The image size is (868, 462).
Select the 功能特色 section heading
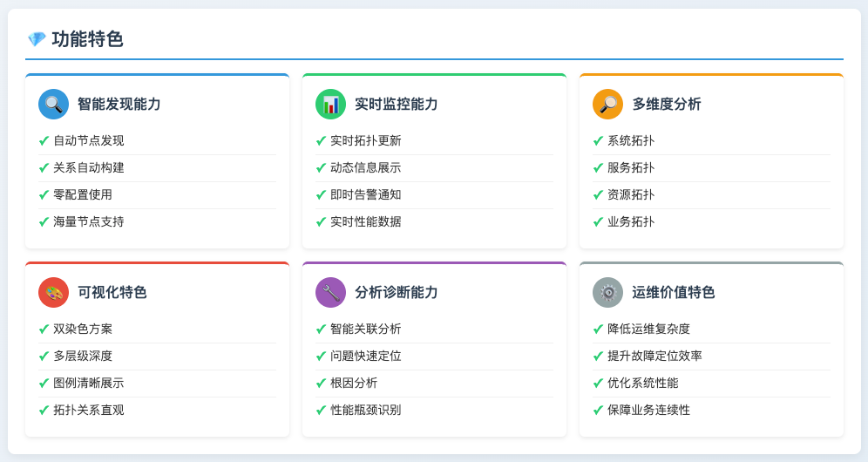coord(87,39)
